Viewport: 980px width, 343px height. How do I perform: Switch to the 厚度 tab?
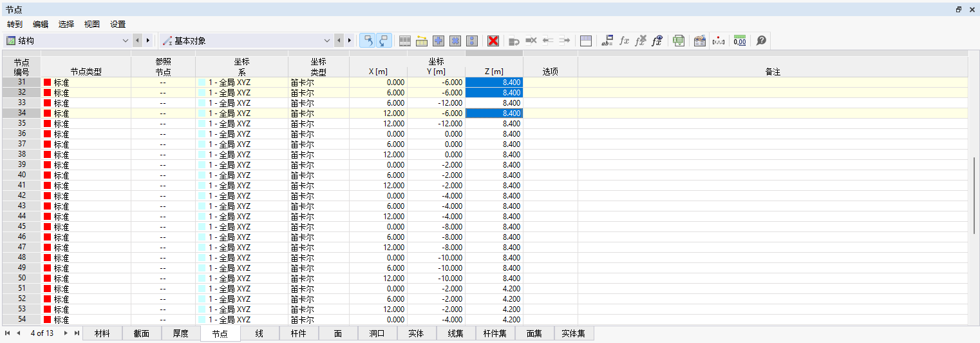click(x=180, y=333)
